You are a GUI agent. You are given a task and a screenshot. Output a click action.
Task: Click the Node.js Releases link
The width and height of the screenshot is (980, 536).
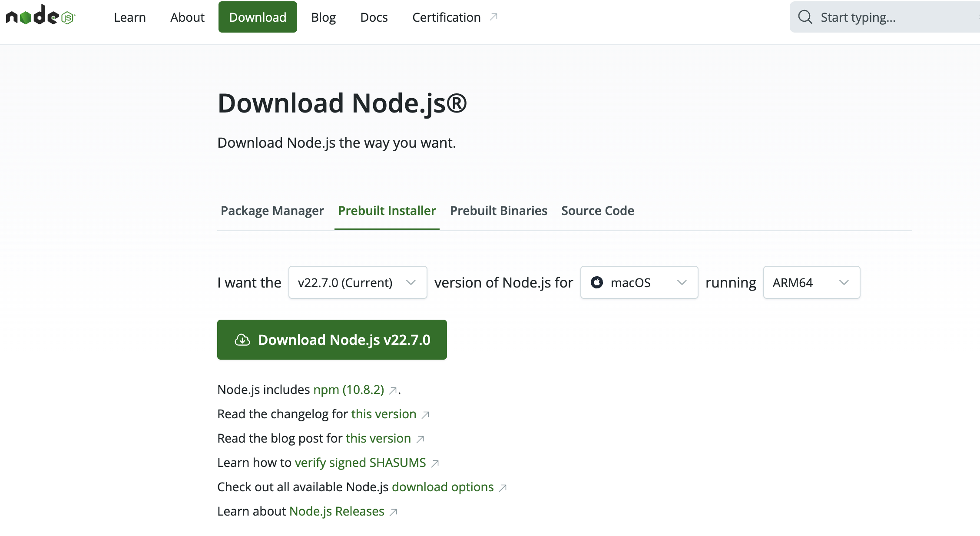pos(337,510)
